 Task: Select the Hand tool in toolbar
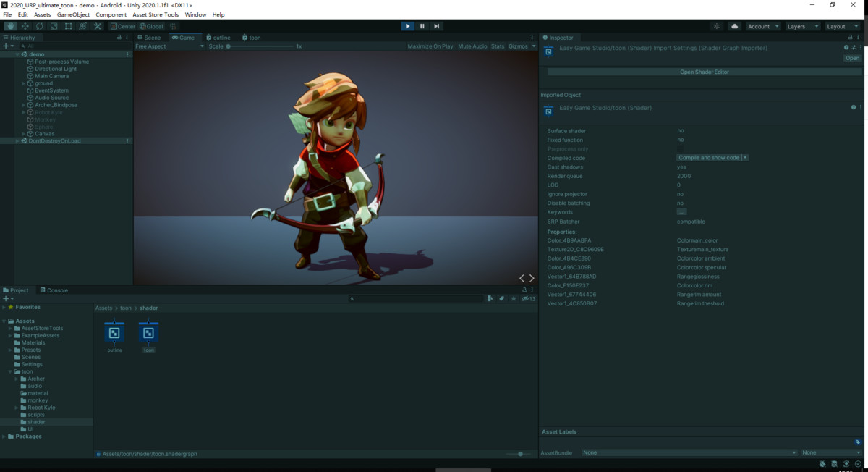tap(11, 26)
